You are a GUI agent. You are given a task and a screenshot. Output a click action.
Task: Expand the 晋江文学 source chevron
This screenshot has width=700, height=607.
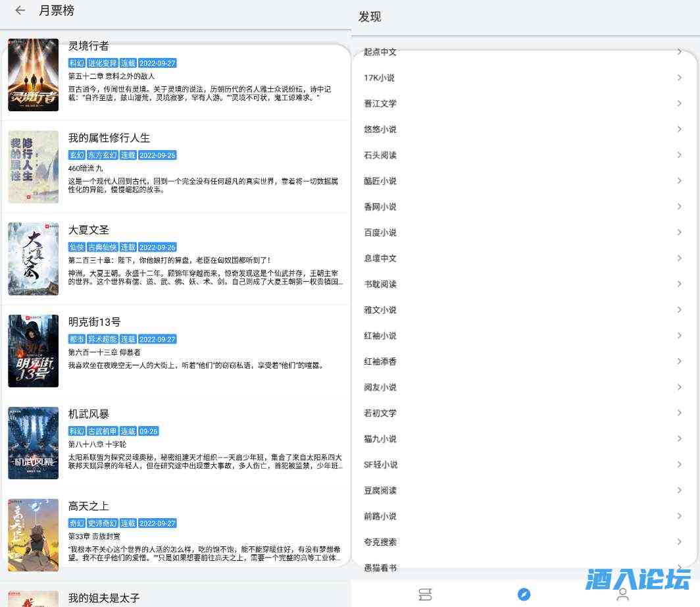679,103
